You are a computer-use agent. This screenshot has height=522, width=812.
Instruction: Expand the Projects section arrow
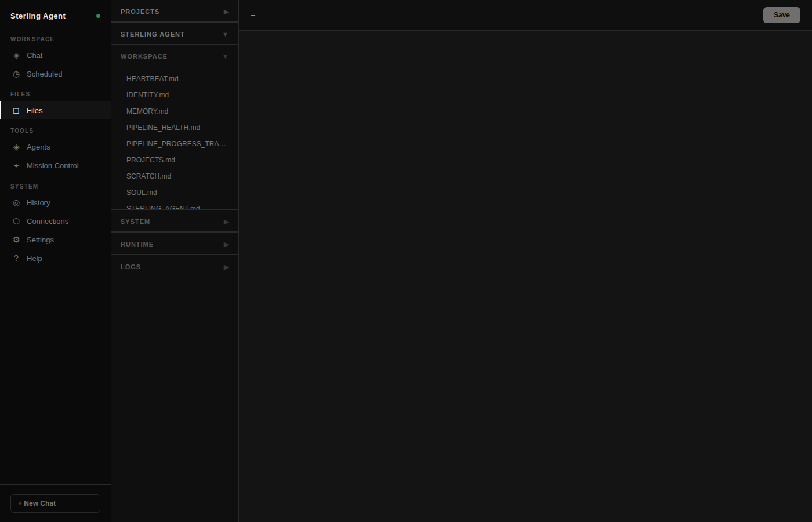tap(226, 12)
